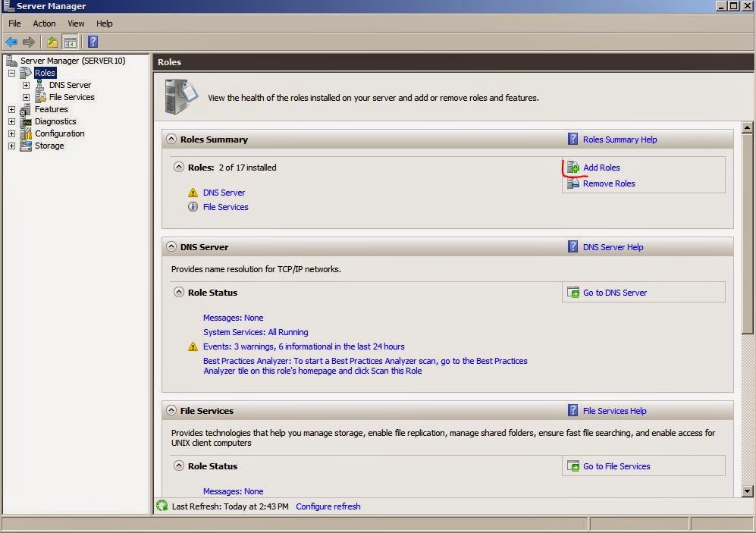This screenshot has height=533, width=756.
Task: Click the DNS Server Help question icon
Action: pos(572,246)
